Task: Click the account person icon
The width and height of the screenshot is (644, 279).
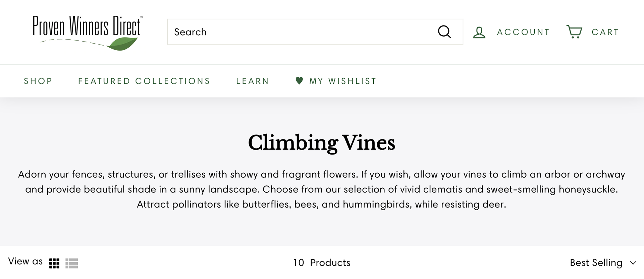Action: 479,32
